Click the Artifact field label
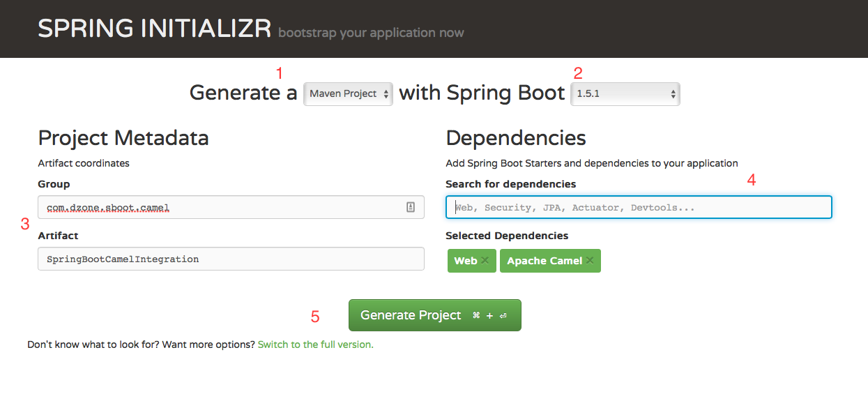The height and width of the screenshot is (410, 868). point(58,236)
